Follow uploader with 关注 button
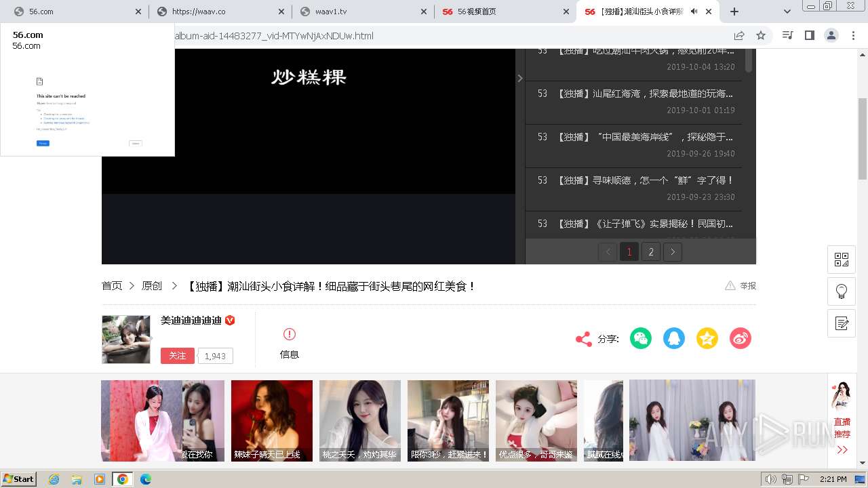The width and height of the screenshot is (868, 488). tap(178, 356)
